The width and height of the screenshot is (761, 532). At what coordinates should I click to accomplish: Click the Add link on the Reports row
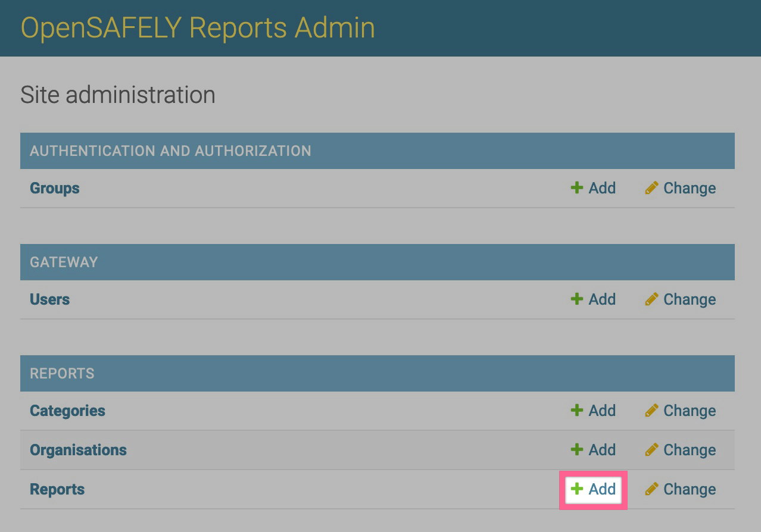pyautogui.click(x=602, y=489)
